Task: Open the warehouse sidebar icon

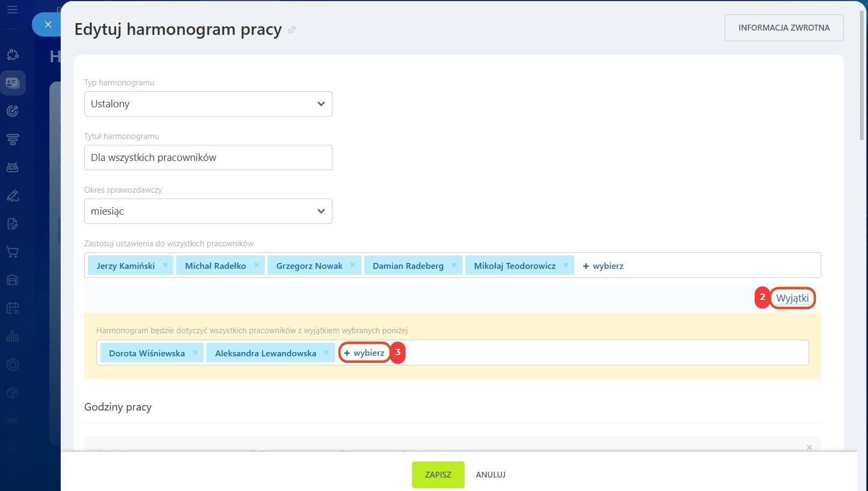Action: click(12, 280)
